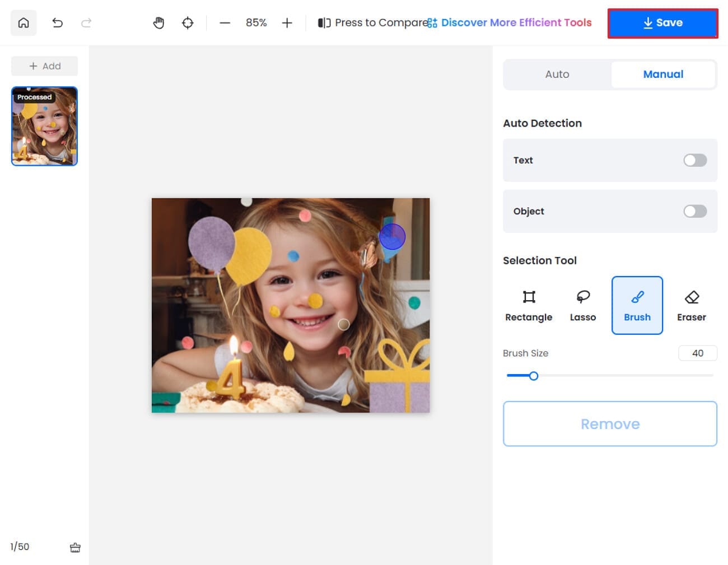
Task: Click the Brush Size slider handle
Action: pos(534,376)
